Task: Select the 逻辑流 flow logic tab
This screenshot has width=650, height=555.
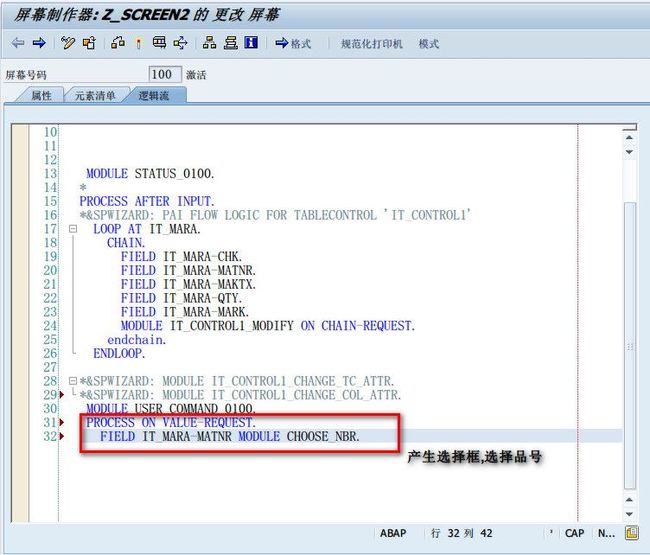Action: pos(154,96)
